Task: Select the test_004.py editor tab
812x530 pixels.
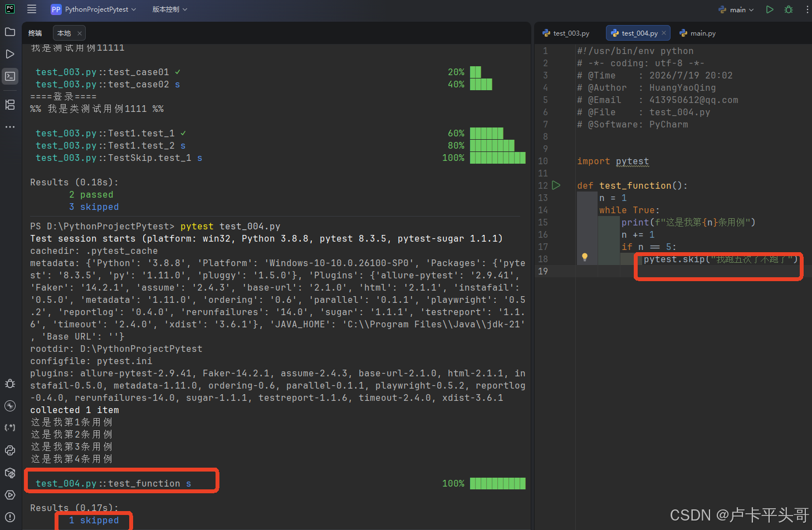Action: tap(639, 33)
